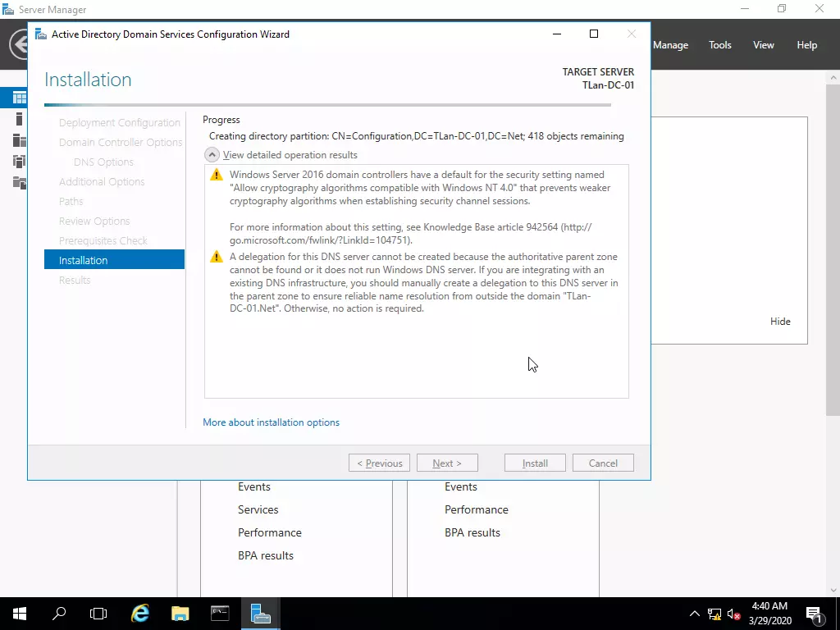This screenshot has width=840, height=630.
Task: Maximize the AD DS Configuration Wizard window
Action: click(x=594, y=34)
